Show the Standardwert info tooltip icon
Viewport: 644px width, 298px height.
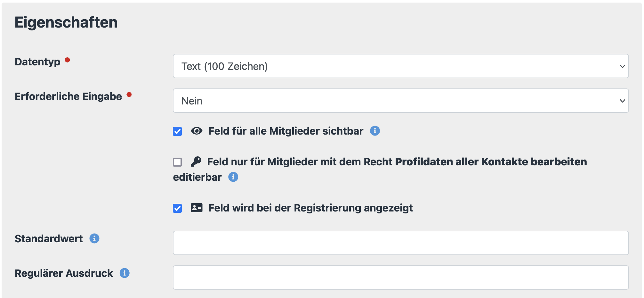pos(94,239)
